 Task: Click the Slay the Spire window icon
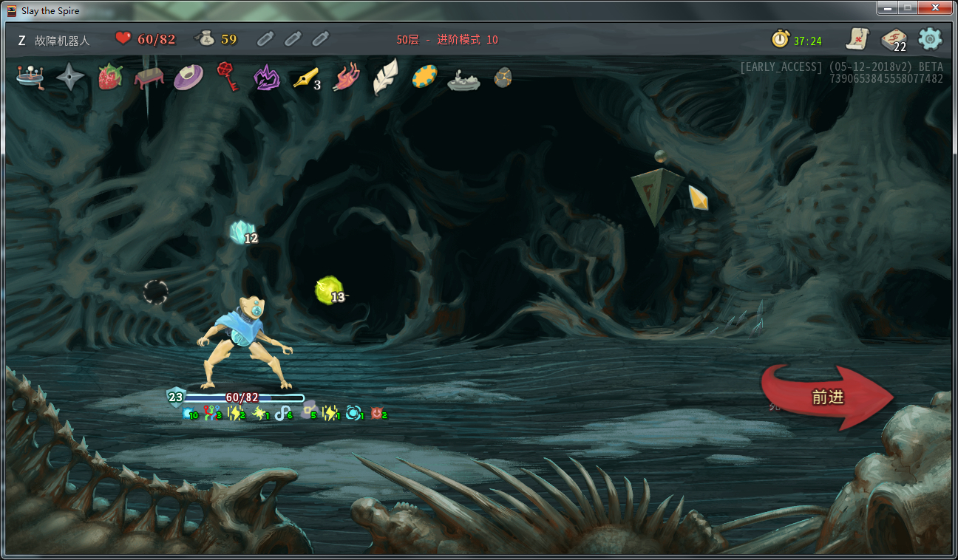(12, 11)
